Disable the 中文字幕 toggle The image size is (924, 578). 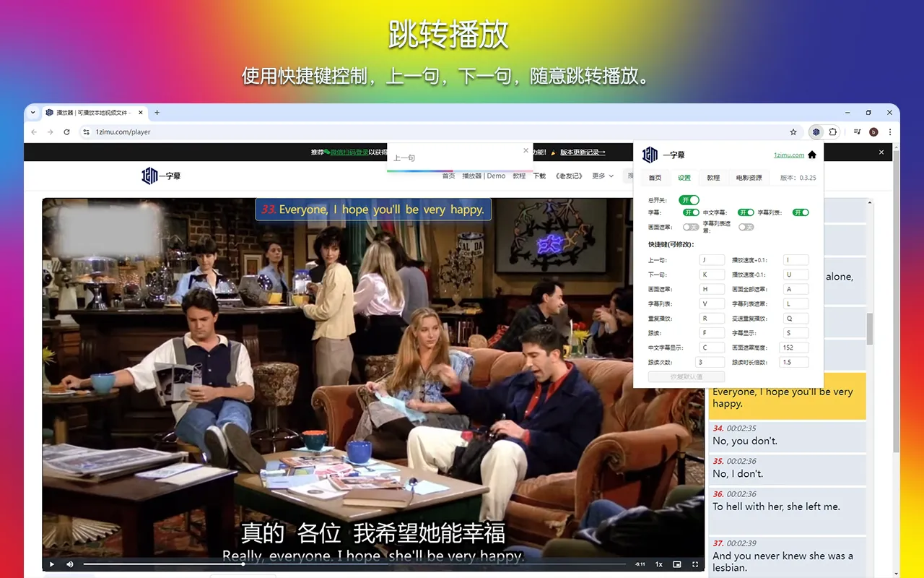(746, 212)
